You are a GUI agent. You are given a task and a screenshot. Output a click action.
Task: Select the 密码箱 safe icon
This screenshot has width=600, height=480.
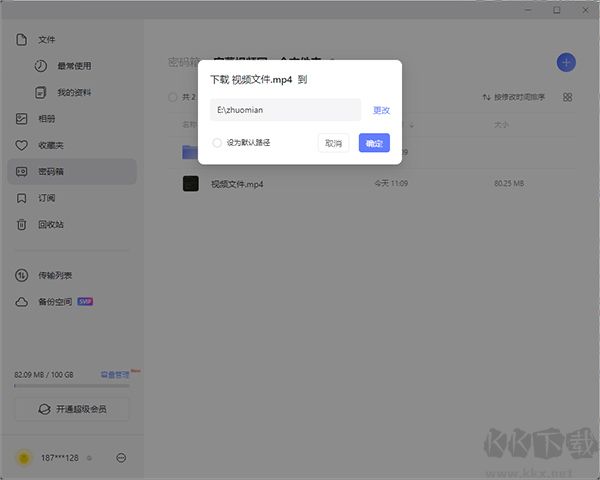(x=21, y=171)
